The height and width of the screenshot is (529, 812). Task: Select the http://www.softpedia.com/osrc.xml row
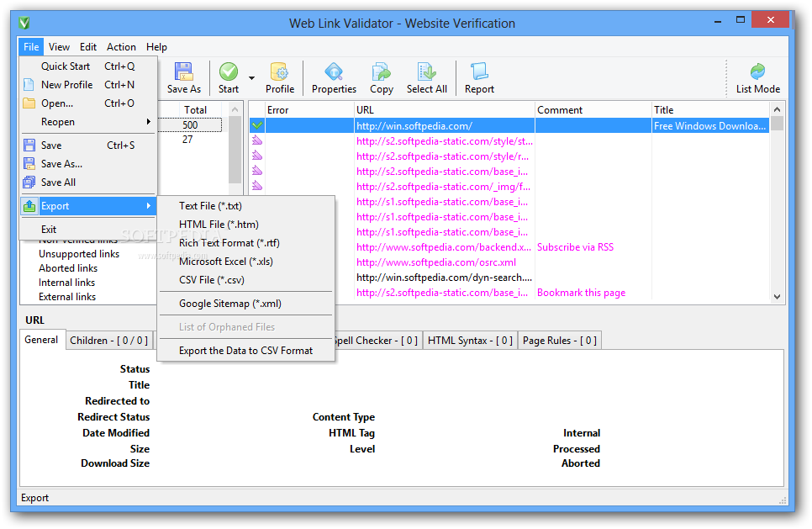436,262
